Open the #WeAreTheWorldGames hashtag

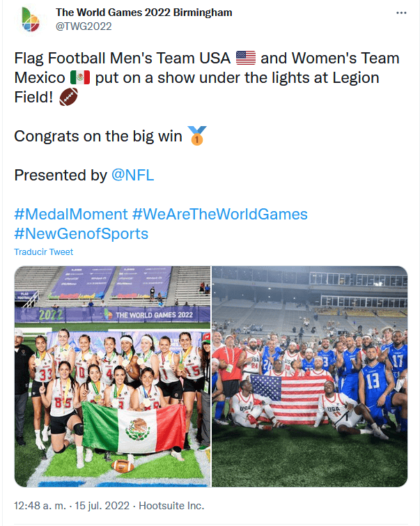tap(219, 214)
